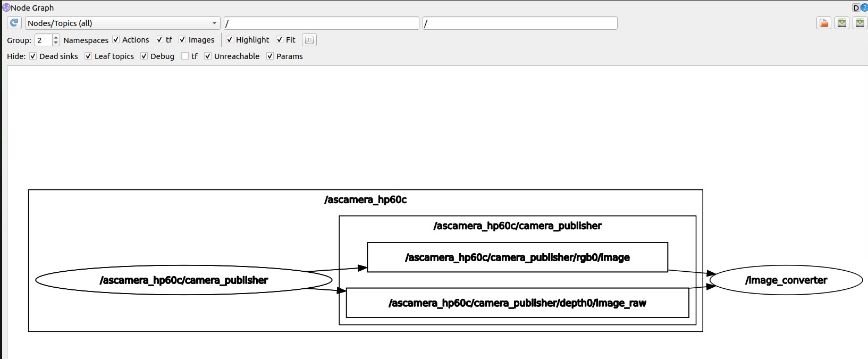Click the fit-in-view button beside the Fit checkbox
The image size is (868, 359).
[x=309, y=40]
